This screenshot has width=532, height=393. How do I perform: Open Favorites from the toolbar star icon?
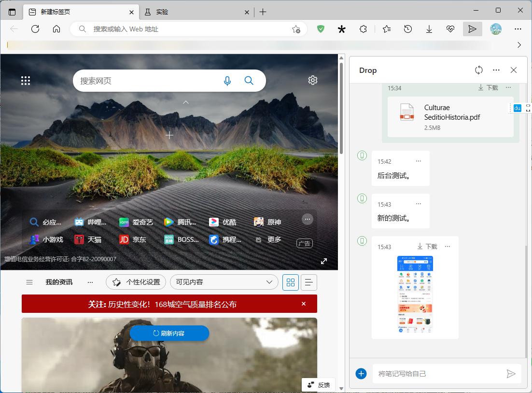point(387,29)
